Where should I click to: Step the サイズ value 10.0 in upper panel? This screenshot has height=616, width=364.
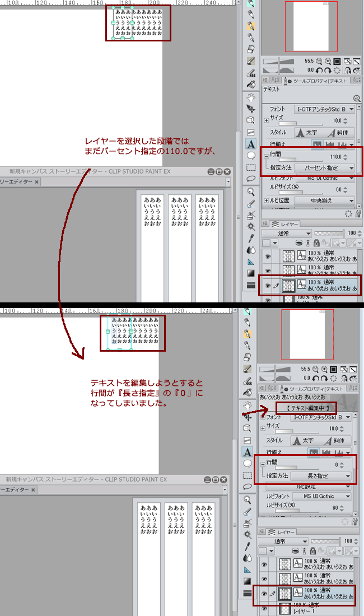click(x=345, y=120)
